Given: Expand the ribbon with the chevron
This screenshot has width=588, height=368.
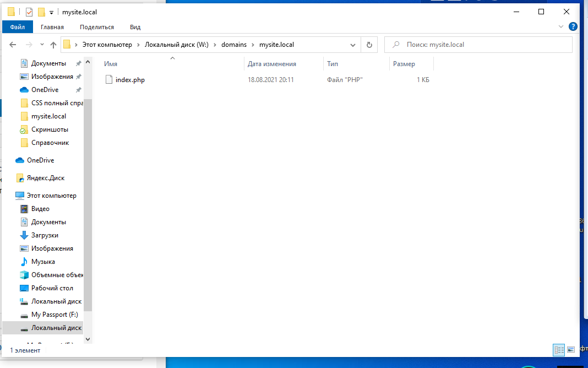Looking at the screenshot, I should pyautogui.click(x=560, y=26).
